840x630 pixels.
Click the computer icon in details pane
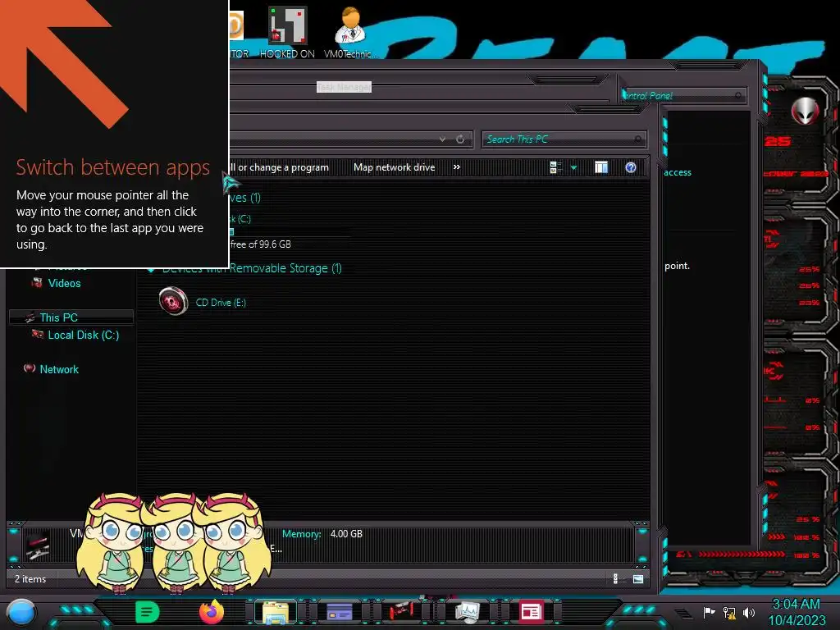tap(38, 545)
